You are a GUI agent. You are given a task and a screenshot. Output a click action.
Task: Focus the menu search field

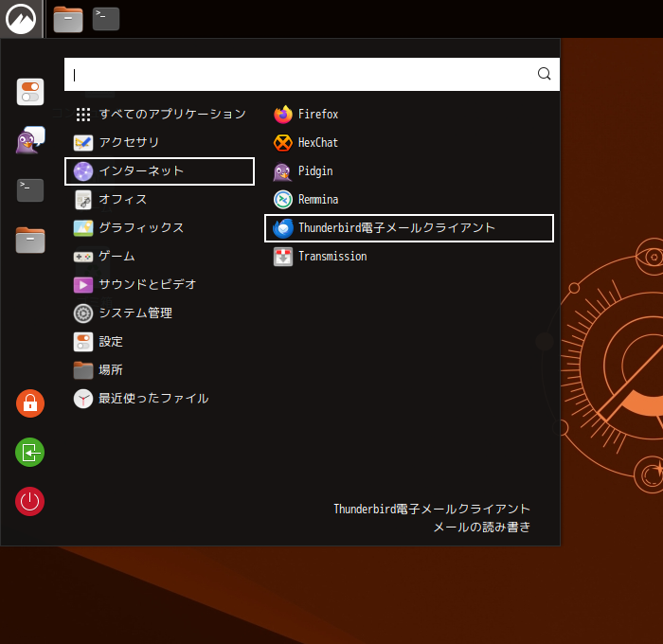[x=312, y=75]
